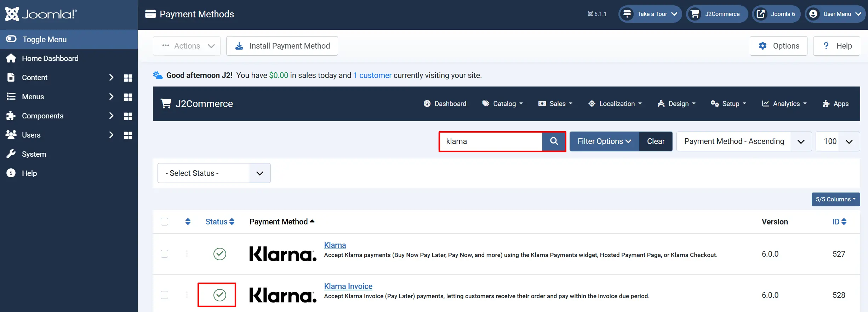Image resolution: width=868 pixels, height=312 pixels.
Task: Click the $0.00 sales amount
Action: tap(279, 75)
